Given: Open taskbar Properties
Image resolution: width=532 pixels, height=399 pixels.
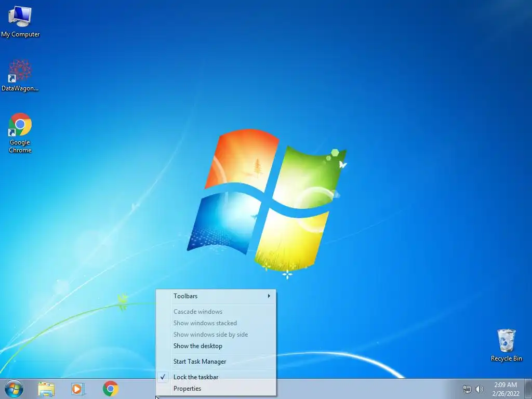Looking at the screenshot, I should [x=216, y=389].
